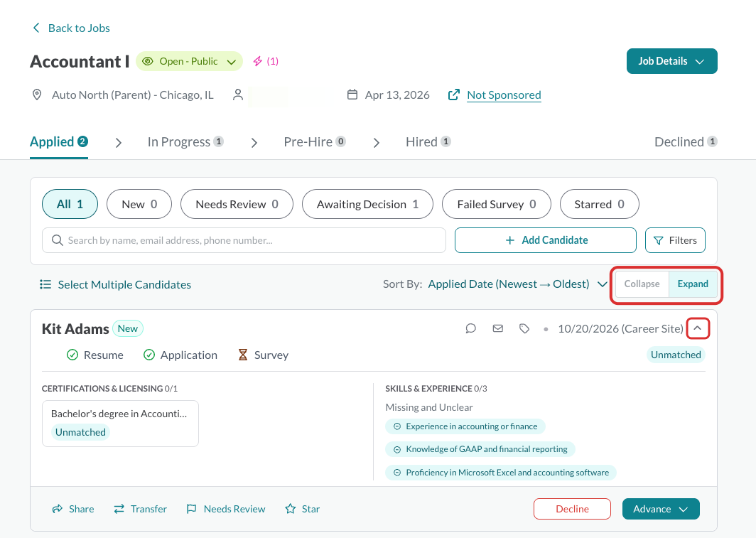
Task: Filter by the Needs Review chip
Action: point(237,204)
